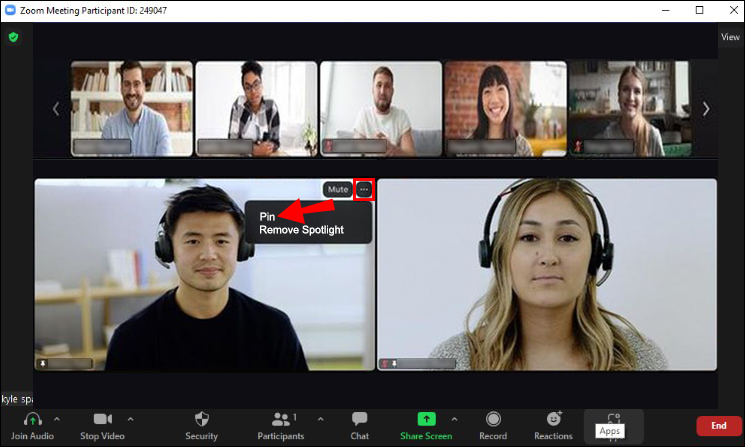
Task: Click the Join Audio headphone icon
Action: pyautogui.click(x=32, y=419)
